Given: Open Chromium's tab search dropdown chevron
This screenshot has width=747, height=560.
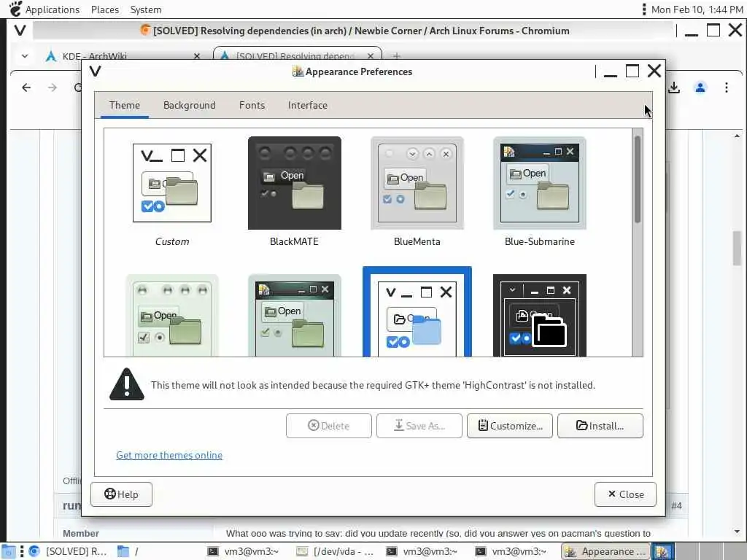Looking at the screenshot, I should point(25,56).
